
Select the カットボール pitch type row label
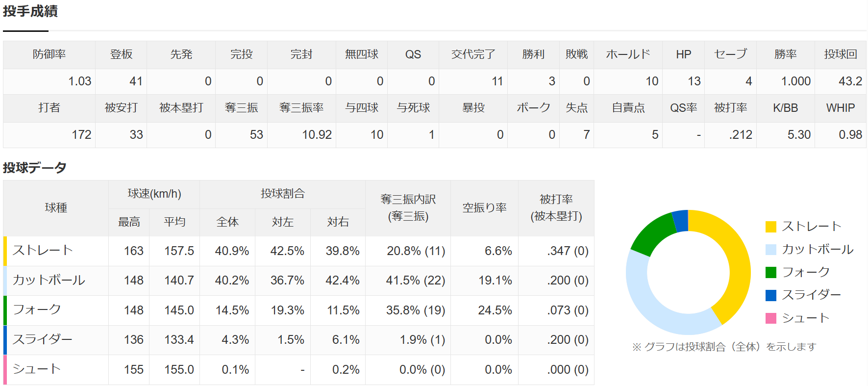49,281
